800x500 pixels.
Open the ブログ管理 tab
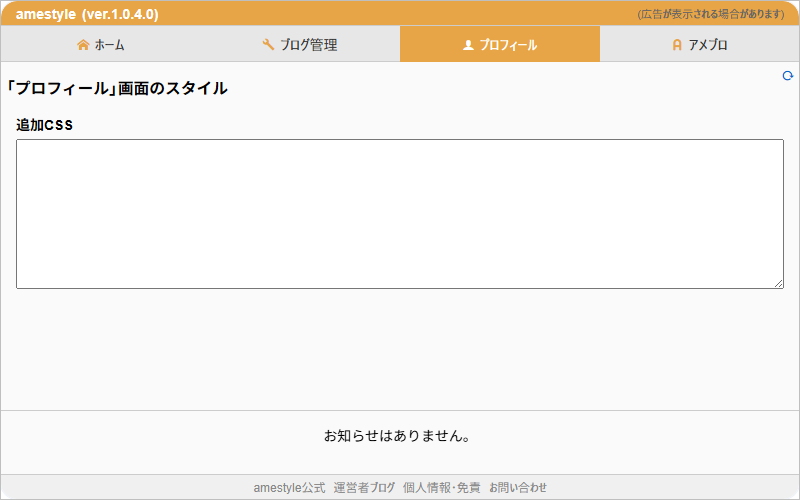pos(300,45)
